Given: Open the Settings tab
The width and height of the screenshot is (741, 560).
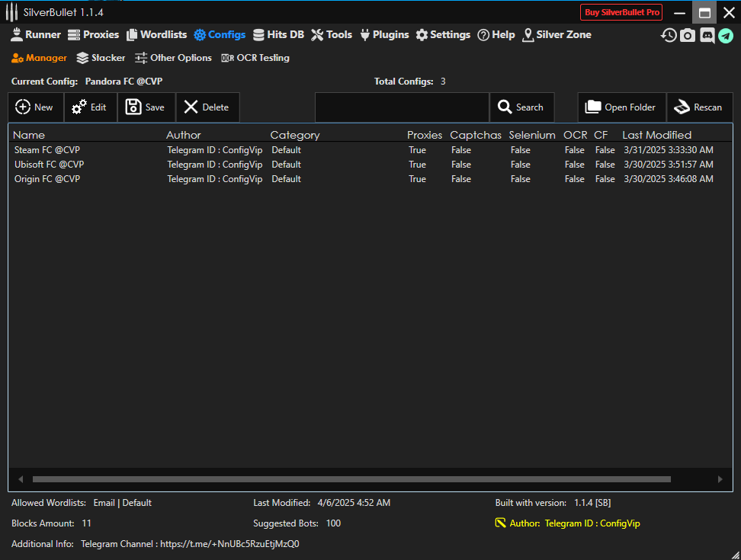Looking at the screenshot, I should 443,35.
